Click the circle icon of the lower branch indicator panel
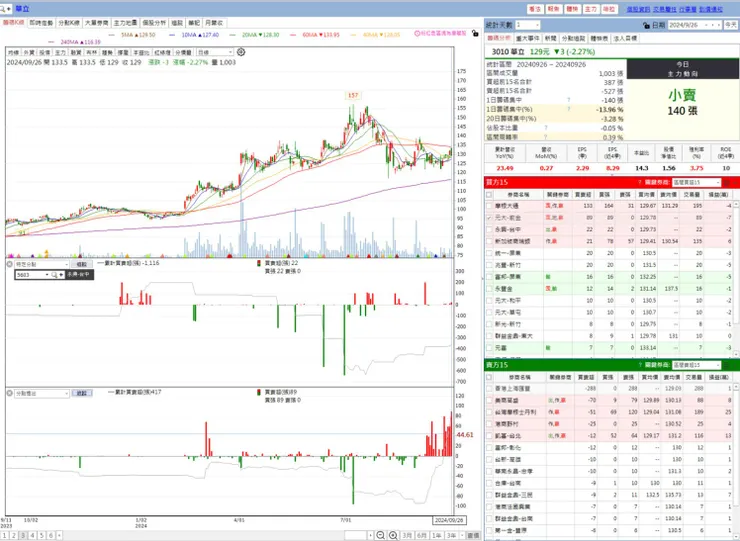This screenshot has height=541, width=740. pyautogui.click(x=9, y=393)
